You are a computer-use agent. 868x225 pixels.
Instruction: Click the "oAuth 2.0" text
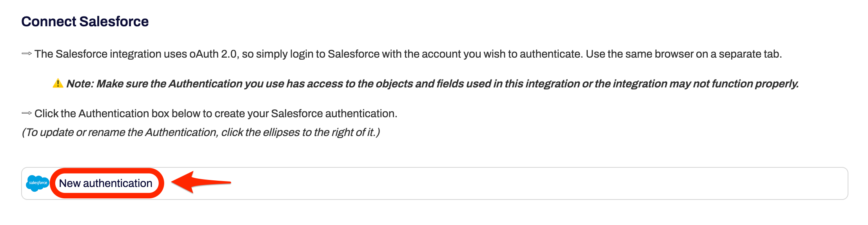(x=213, y=54)
